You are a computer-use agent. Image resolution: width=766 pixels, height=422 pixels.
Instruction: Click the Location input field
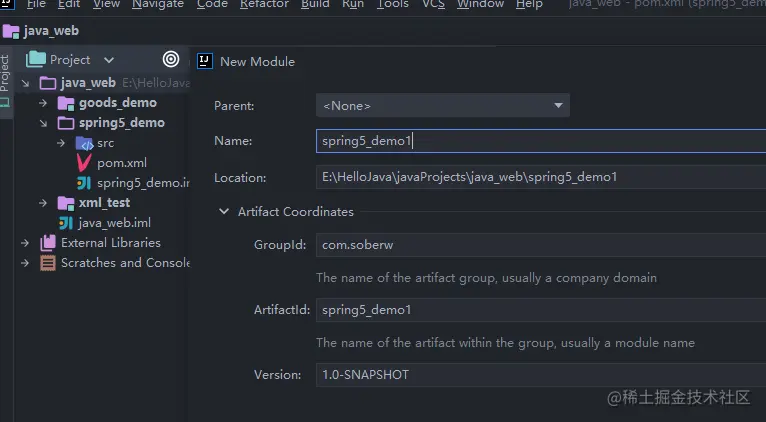coord(541,177)
